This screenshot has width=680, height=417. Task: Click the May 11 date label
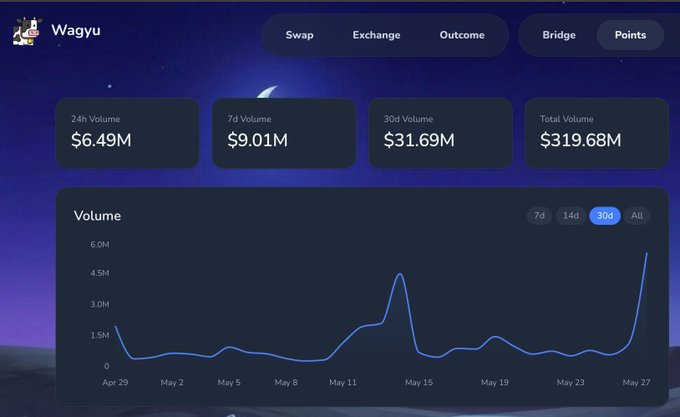pyautogui.click(x=343, y=382)
